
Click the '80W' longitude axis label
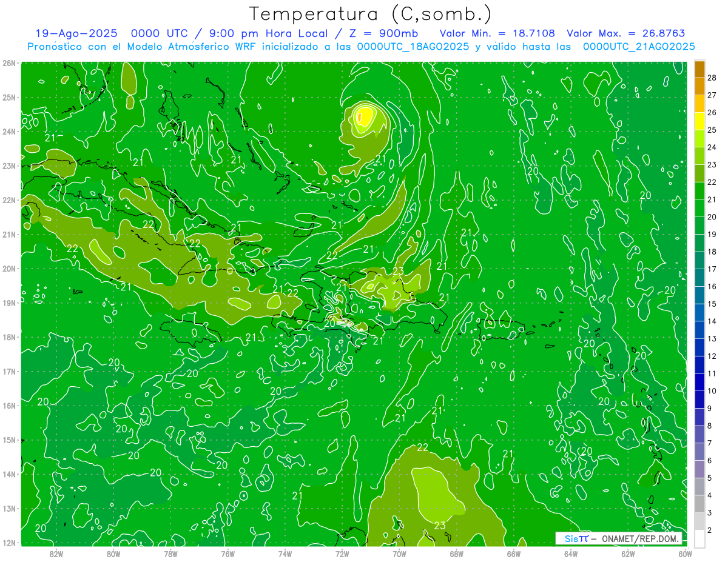click(113, 553)
